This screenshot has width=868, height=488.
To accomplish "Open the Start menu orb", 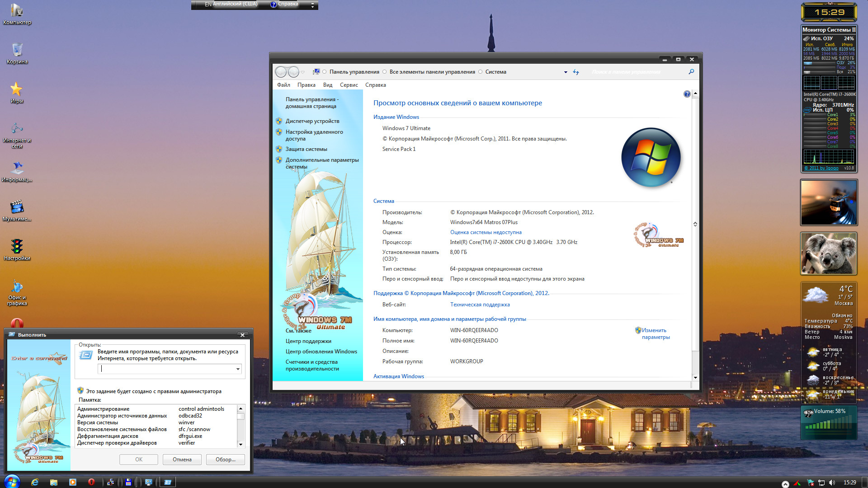I will coord(12,482).
